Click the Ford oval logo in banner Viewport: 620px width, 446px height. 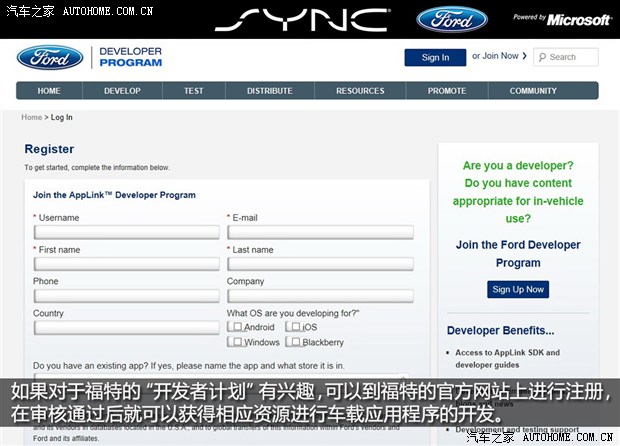tap(451, 19)
